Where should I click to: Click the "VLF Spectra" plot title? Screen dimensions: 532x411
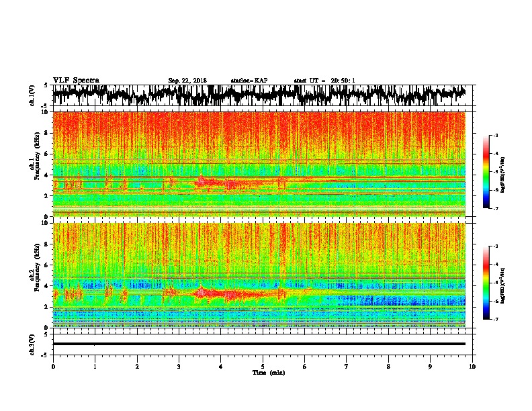point(76,81)
